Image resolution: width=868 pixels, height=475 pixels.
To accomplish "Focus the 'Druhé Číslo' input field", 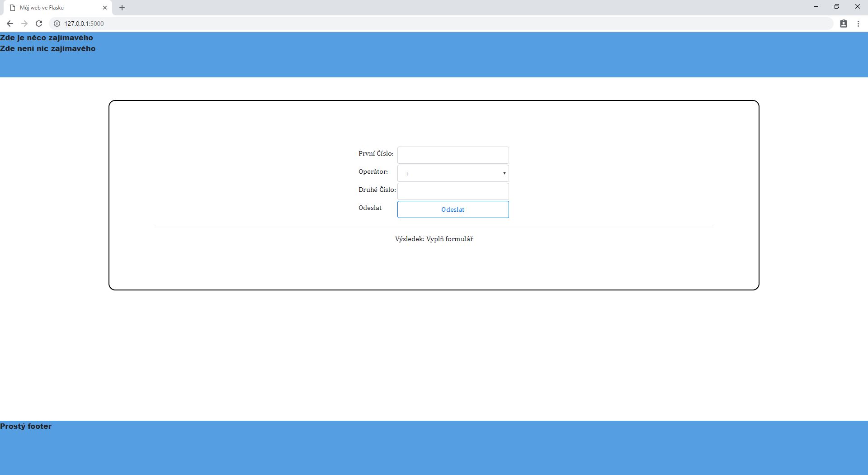I will tap(453, 191).
